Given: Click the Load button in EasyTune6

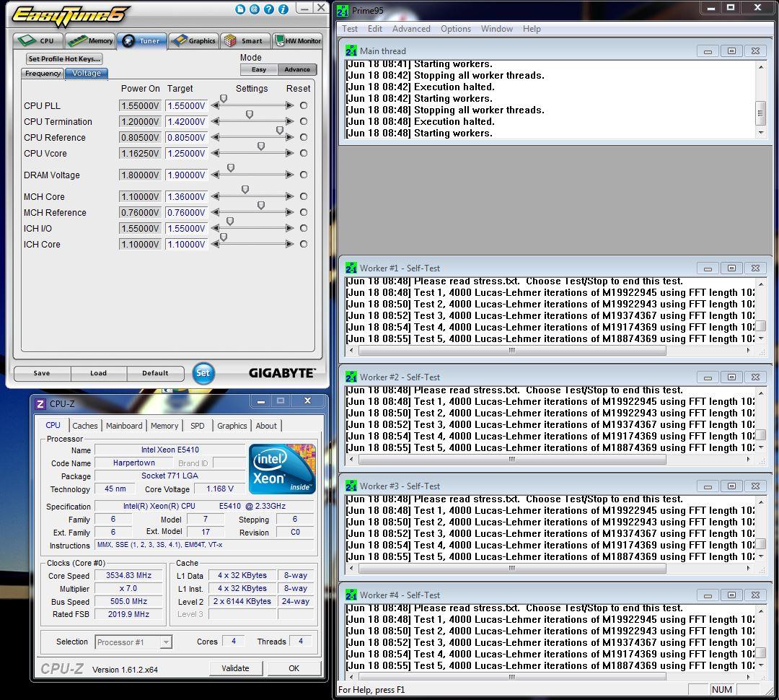Looking at the screenshot, I should click(98, 373).
